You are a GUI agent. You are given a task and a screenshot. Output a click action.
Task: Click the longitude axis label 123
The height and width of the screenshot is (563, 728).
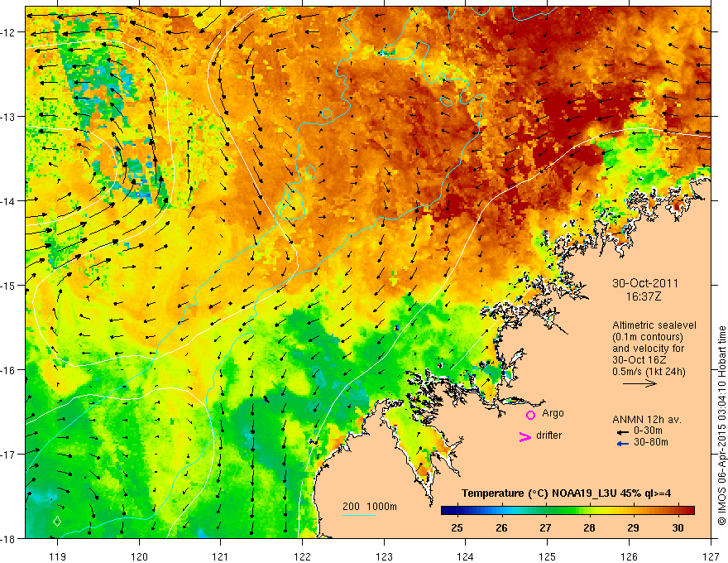[x=384, y=556]
